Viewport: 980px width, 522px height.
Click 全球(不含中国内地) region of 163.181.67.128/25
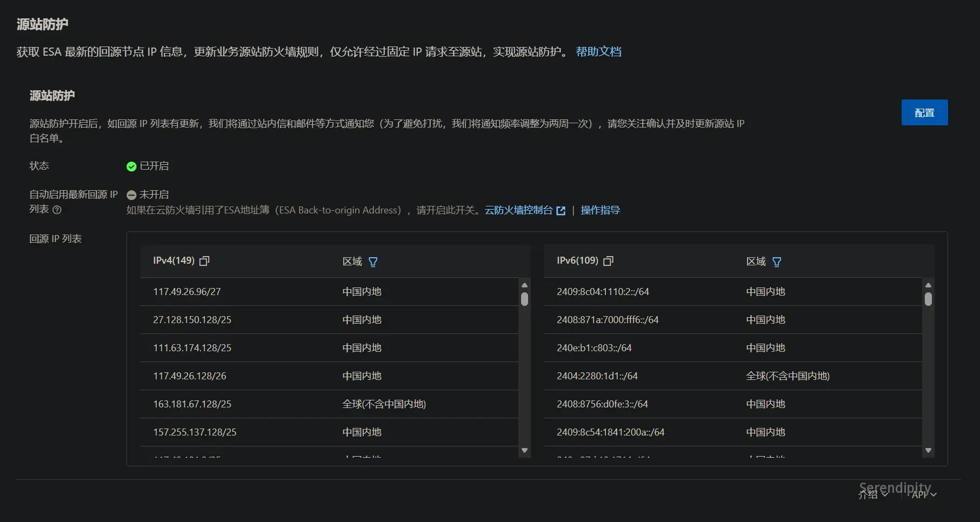pos(384,404)
